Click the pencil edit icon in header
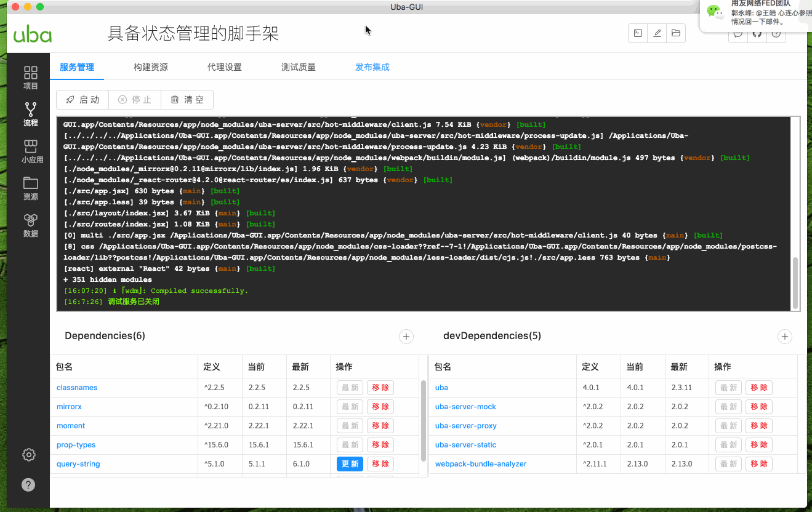812x512 pixels. click(657, 33)
